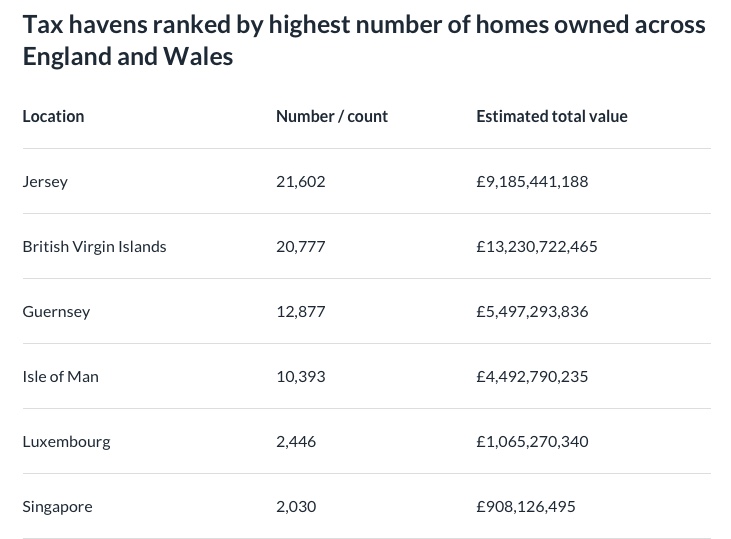The image size is (731, 539).
Task: Click Jersey's count of 21,602
Action: [300, 181]
